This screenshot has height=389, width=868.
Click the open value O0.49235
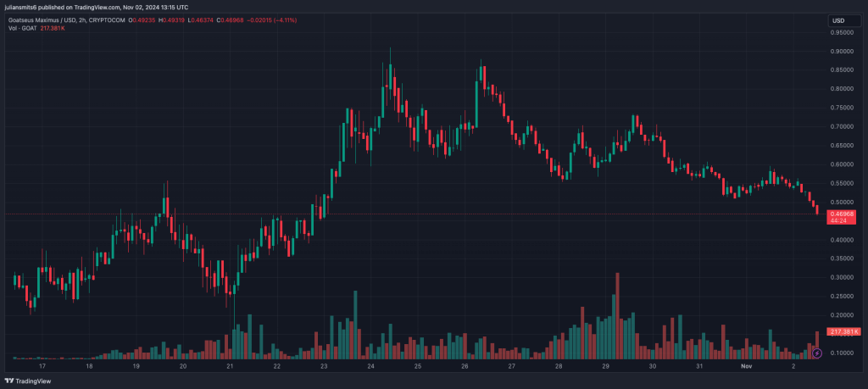[x=142, y=20]
